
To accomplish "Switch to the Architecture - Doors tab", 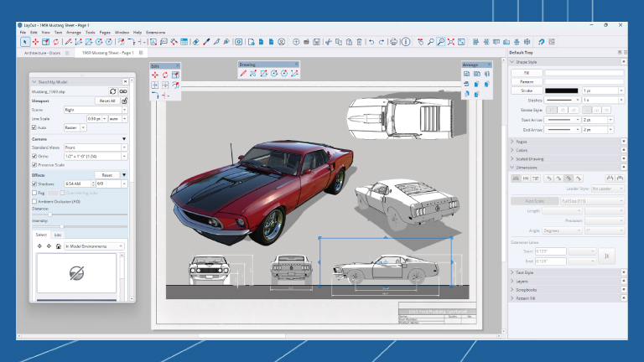I will [x=42, y=53].
